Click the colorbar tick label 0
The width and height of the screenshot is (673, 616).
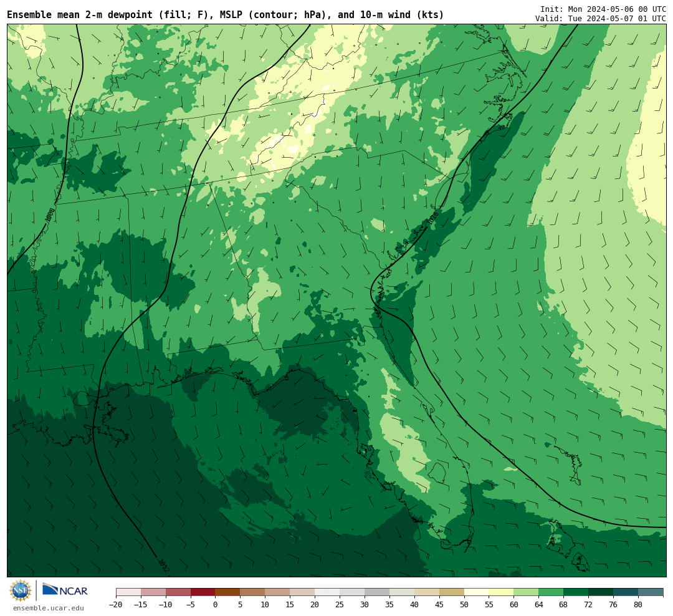click(215, 604)
